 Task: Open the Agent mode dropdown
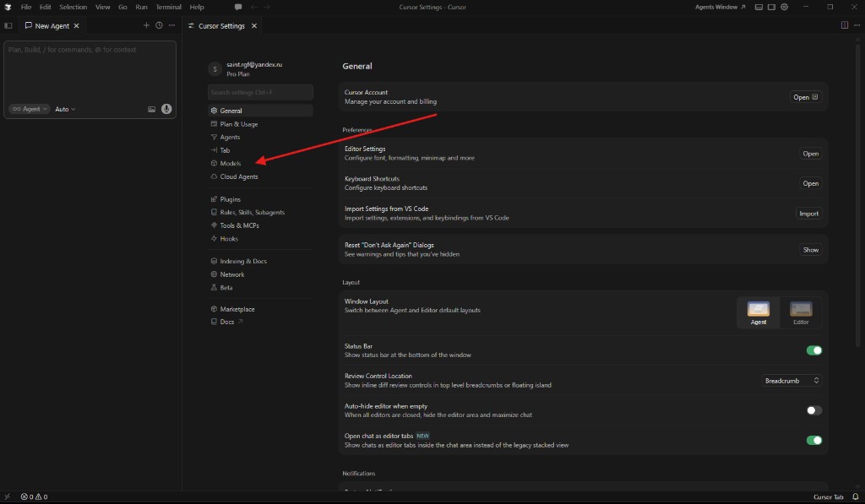pyautogui.click(x=30, y=109)
